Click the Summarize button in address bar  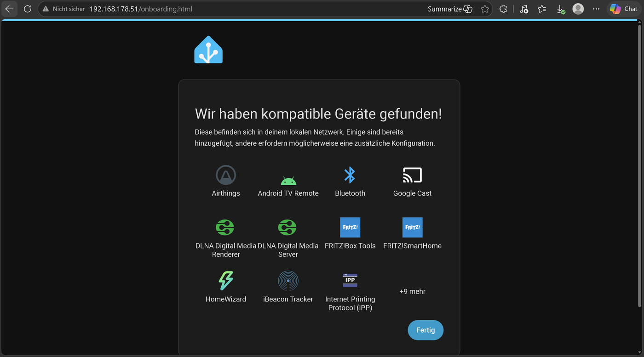(x=450, y=9)
